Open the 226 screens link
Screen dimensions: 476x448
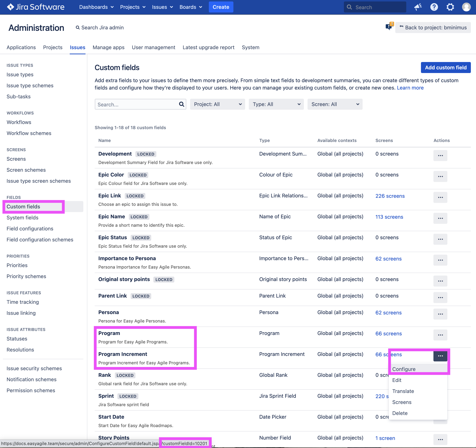point(390,196)
